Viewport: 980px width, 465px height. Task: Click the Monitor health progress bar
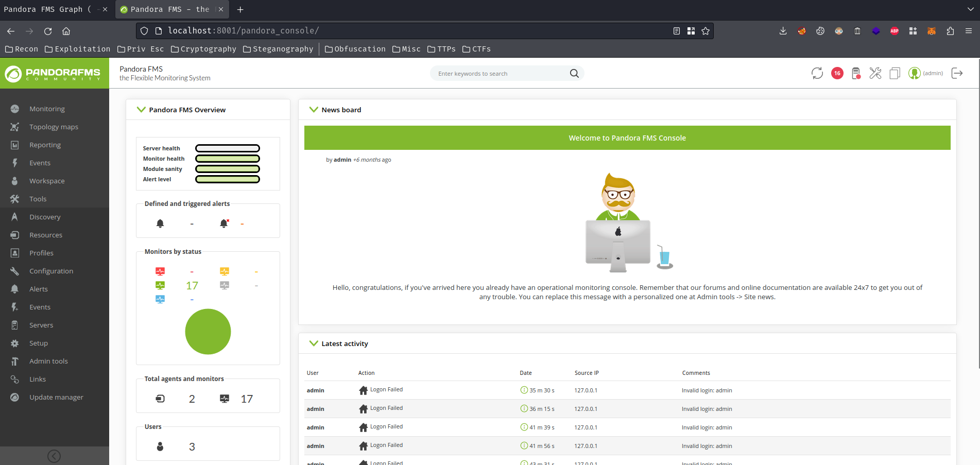(x=228, y=159)
